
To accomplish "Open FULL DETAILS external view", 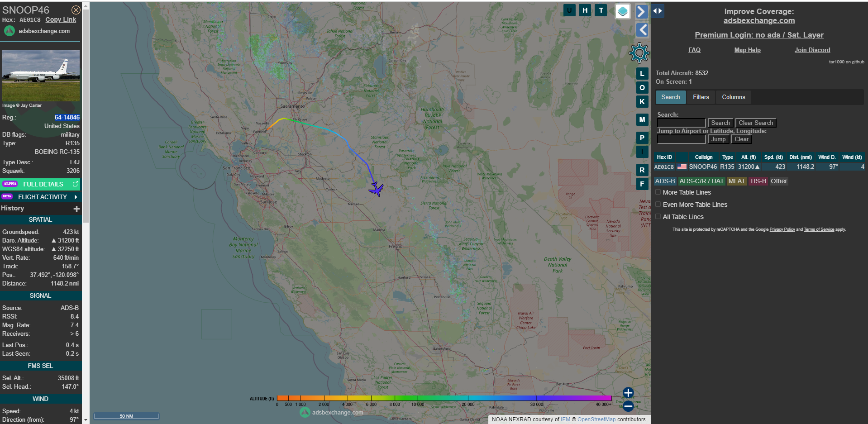I will [x=41, y=184].
